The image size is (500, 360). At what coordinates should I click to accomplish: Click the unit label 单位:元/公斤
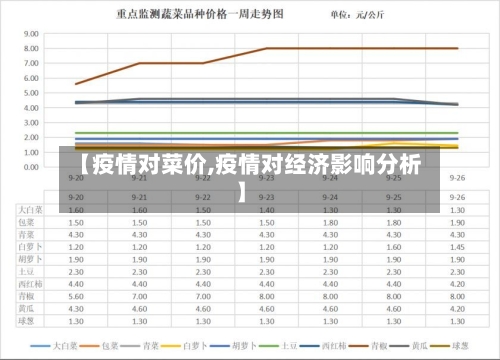[x=357, y=15]
